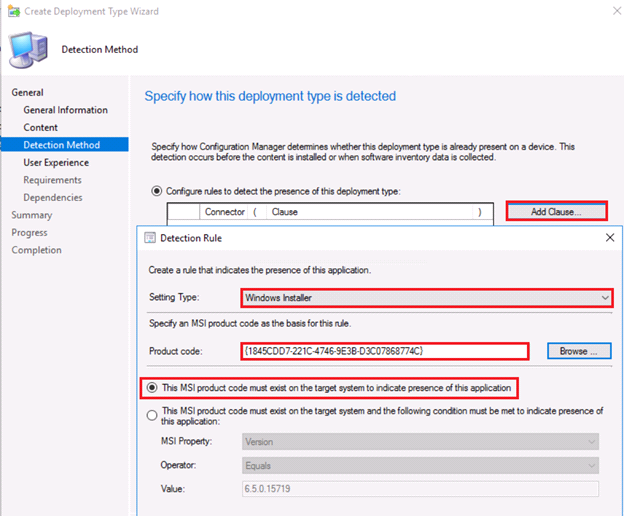The image size is (624, 516).
Task: Open the Requirements step in sidebar
Action: [53, 180]
